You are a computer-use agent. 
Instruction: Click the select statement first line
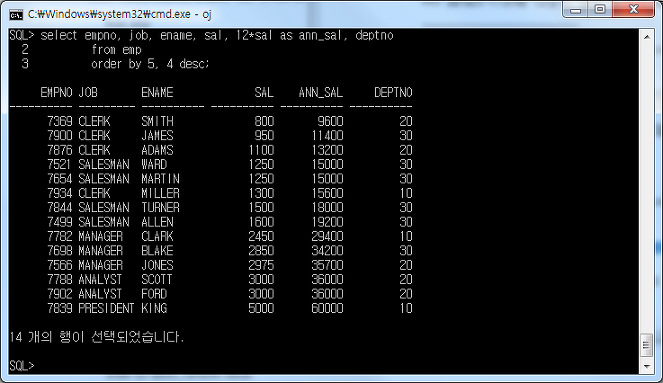216,36
